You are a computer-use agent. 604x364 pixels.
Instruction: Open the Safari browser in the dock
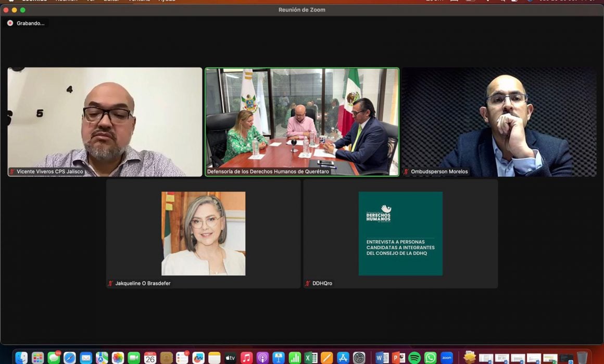[x=70, y=358]
